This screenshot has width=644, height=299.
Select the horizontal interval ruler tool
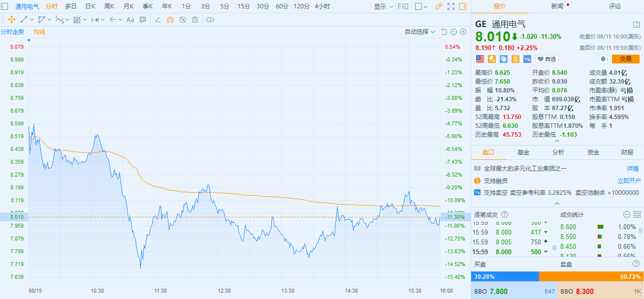pyautogui.click(x=95, y=20)
